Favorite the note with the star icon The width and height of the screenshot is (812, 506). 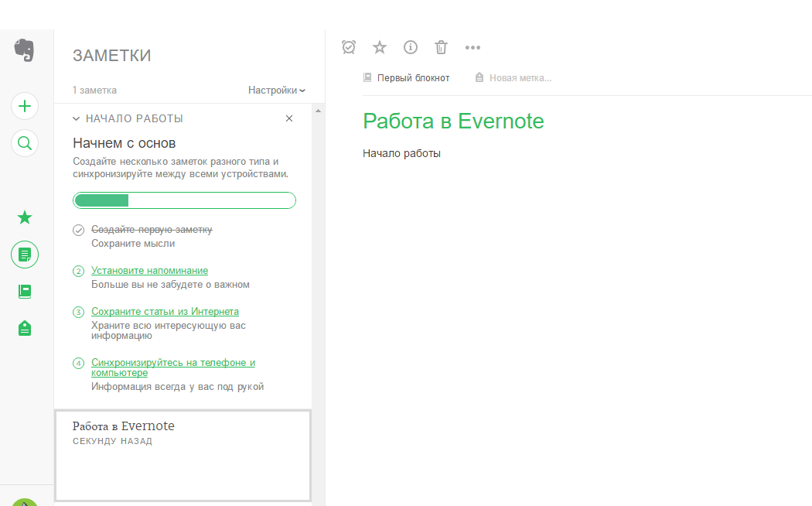[x=380, y=47]
